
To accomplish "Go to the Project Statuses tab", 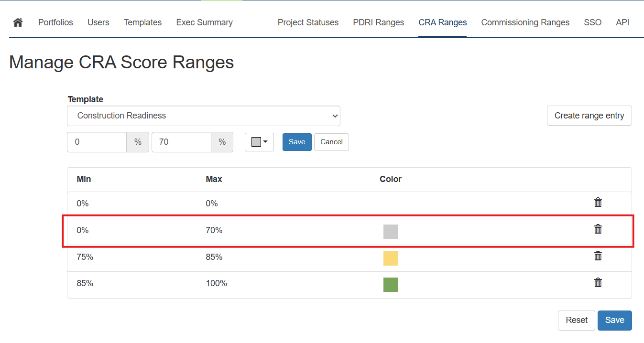I will coord(308,22).
